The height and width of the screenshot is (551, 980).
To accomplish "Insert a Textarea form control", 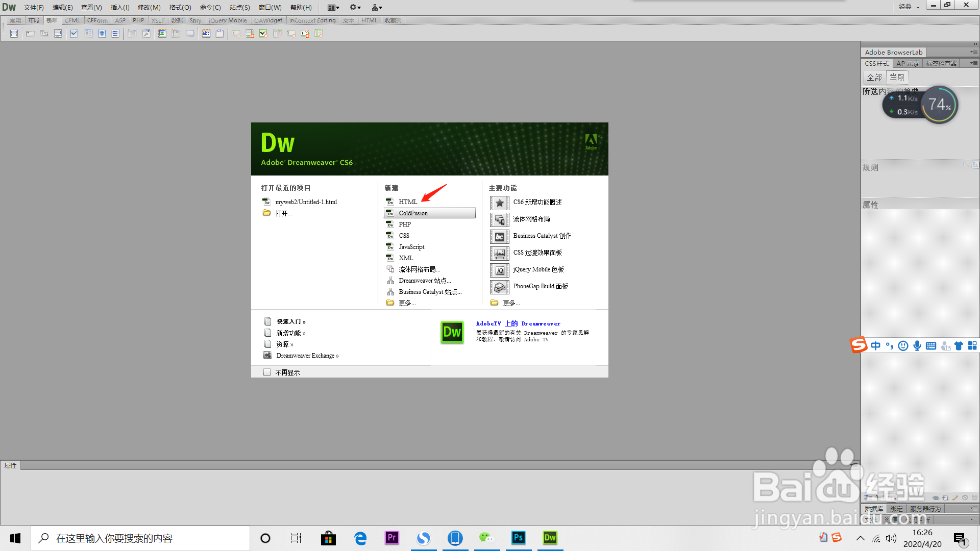I will (58, 34).
